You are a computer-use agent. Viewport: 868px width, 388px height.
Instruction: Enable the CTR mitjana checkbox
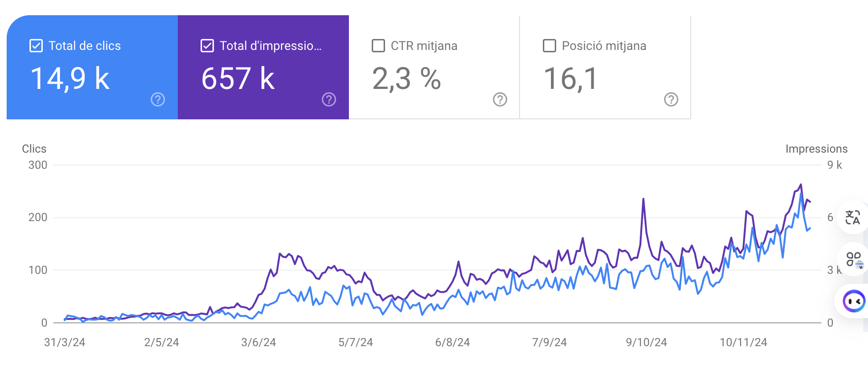(x=378, y=46)
